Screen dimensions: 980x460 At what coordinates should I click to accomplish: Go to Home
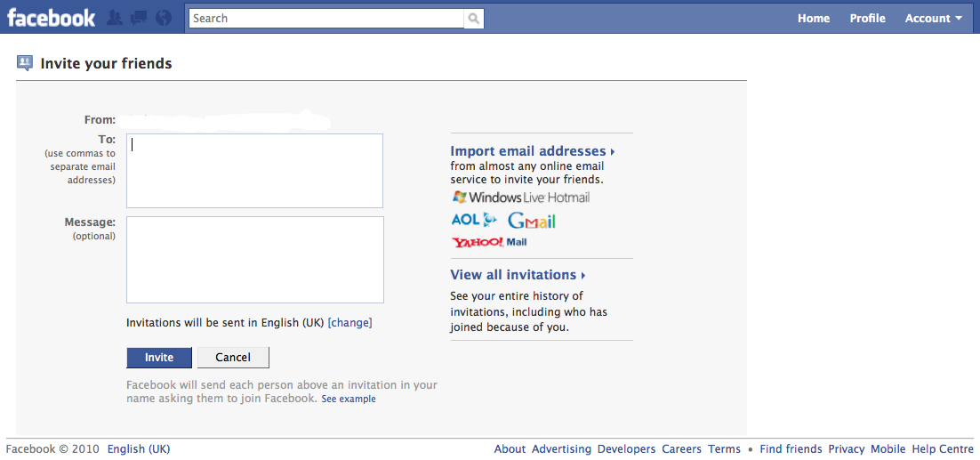click(x=813, y=18)
